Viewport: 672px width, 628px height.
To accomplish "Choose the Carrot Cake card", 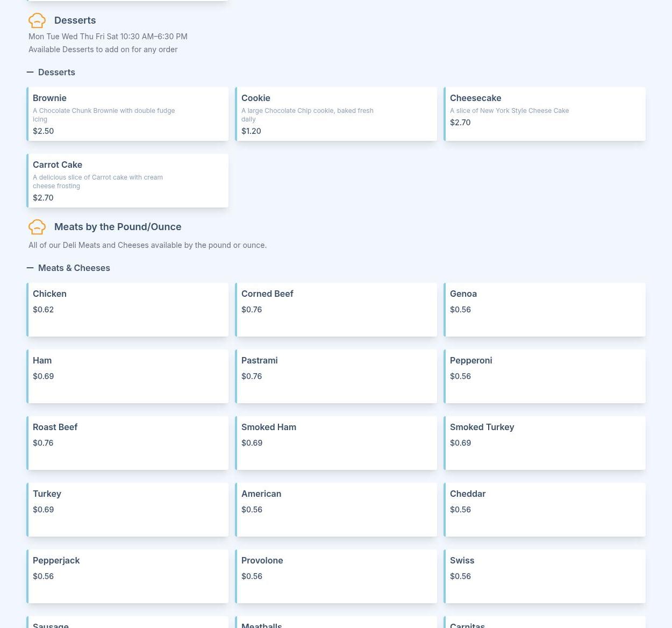I will tap(128, 181).
